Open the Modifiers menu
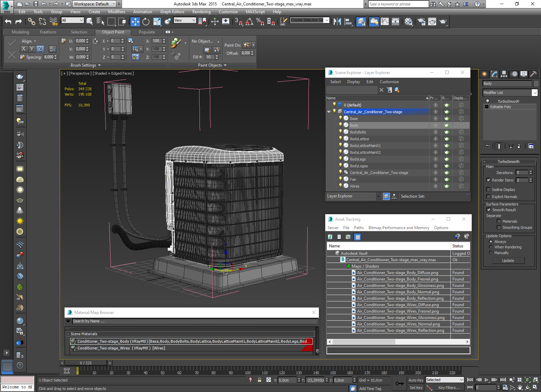541x392 pixels. (x=117, y=12)
